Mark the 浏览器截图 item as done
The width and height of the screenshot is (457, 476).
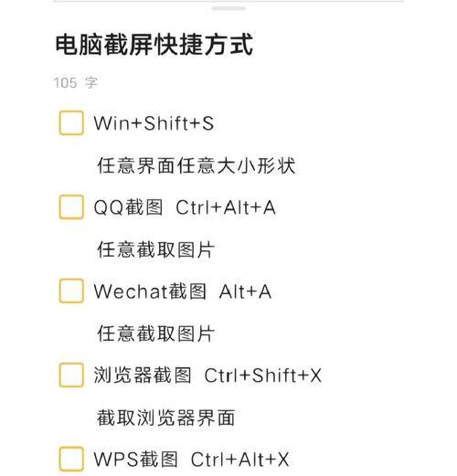click(71, 375)
